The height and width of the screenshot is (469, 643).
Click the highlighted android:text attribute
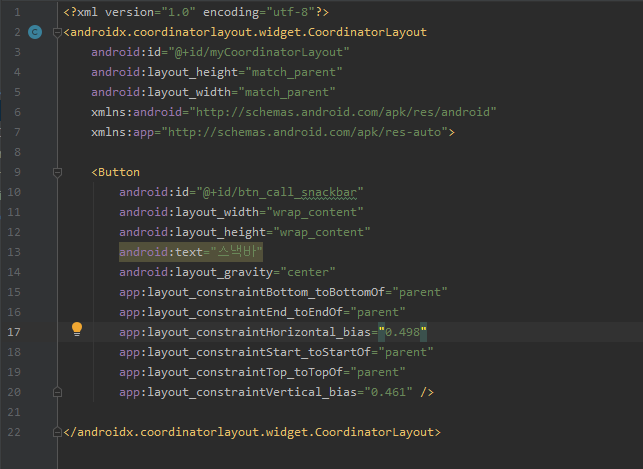click(x=191, y=252)
